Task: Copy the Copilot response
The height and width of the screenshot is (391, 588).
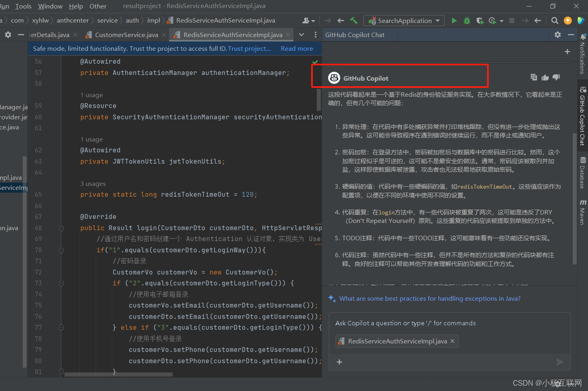Action: (x=534, y=77)
